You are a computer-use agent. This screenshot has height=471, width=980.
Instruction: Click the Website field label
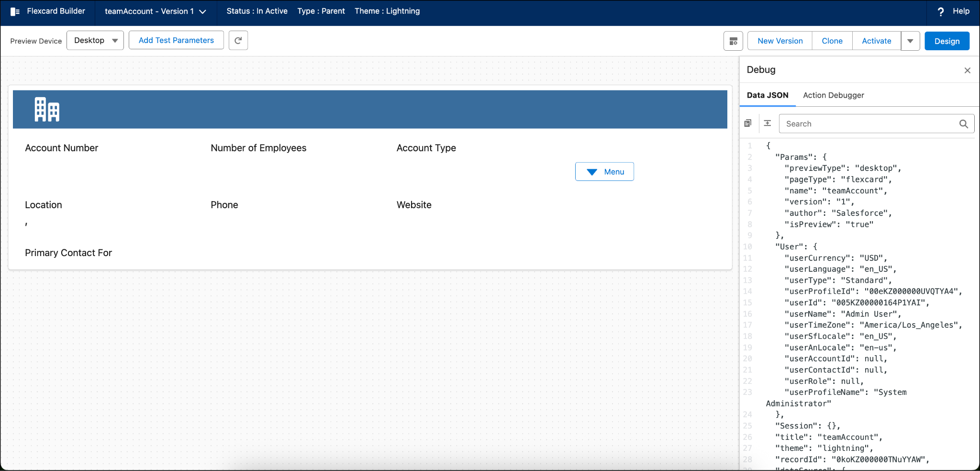coord(414,205)
